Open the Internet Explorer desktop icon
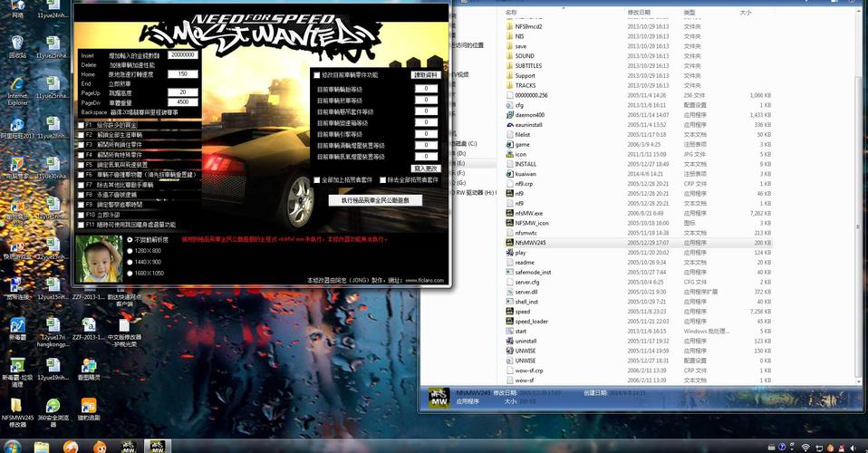This screenshot has height=453, width=868. [x=17, y=91]
